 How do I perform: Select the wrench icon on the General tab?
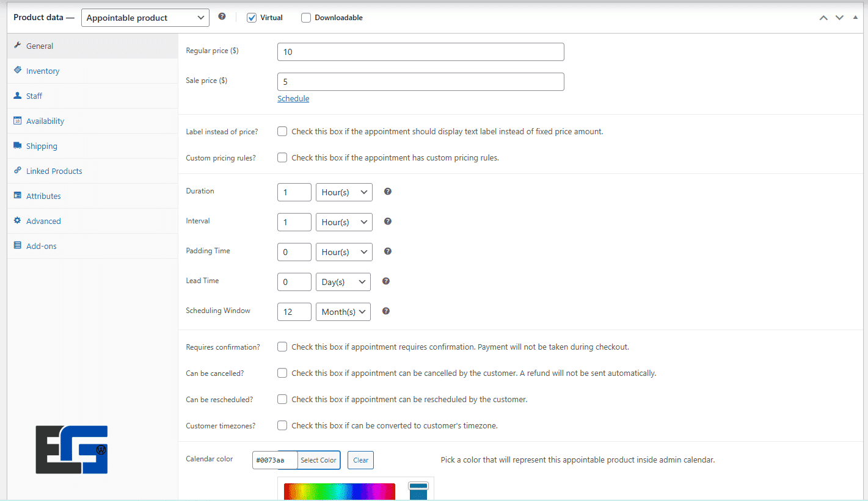pos(18,45)
